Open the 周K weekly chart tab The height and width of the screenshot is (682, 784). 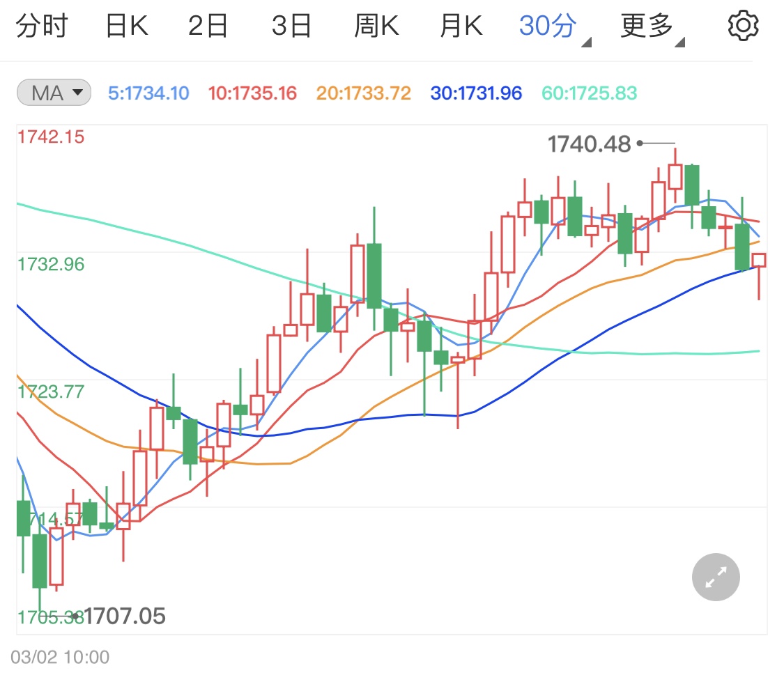pos(376,26)
